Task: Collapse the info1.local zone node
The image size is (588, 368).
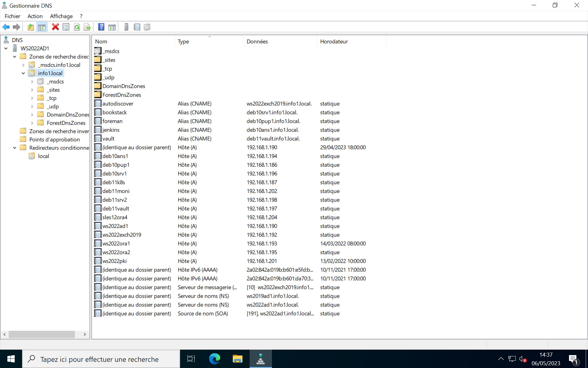Action: [23, 73]
